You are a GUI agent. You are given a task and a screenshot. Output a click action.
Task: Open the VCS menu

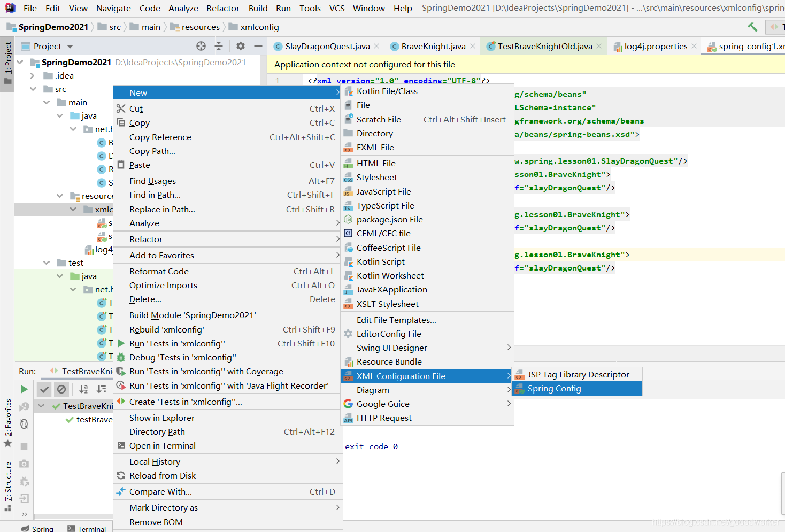[x=337, y=8]
